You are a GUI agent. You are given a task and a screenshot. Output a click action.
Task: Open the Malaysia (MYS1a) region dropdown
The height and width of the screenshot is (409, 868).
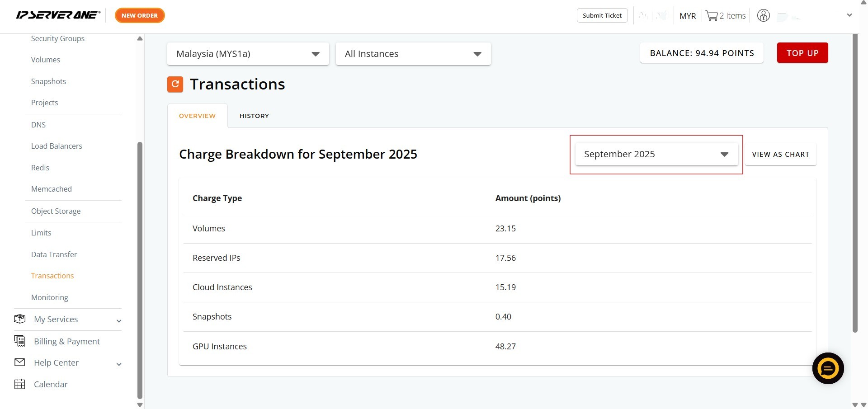point(248,54)
